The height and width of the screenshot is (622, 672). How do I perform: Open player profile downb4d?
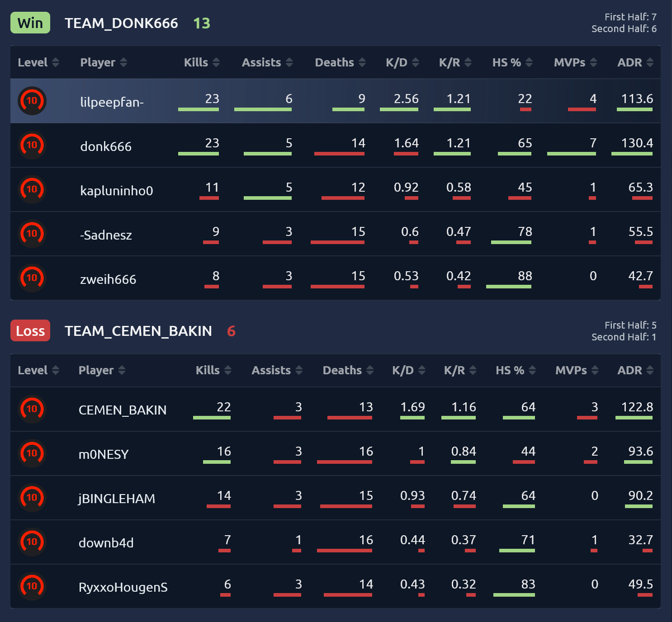[106, 543]
